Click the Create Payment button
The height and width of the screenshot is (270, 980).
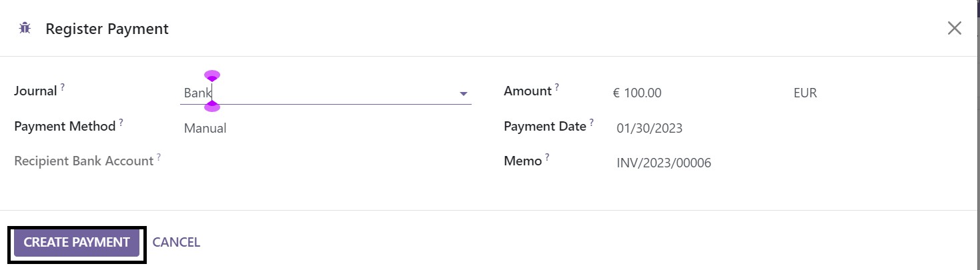pos(77,243)
